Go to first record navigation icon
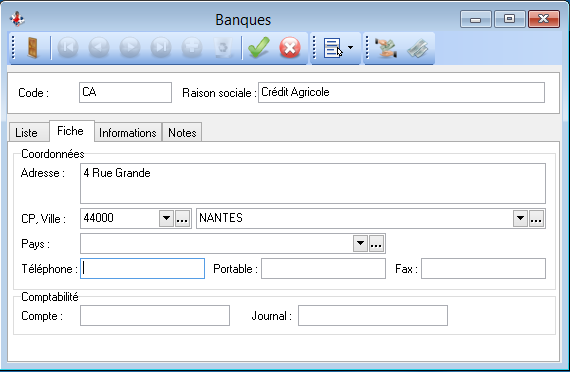The width and height of the screenshot is (570, 372). click(68, 48)
